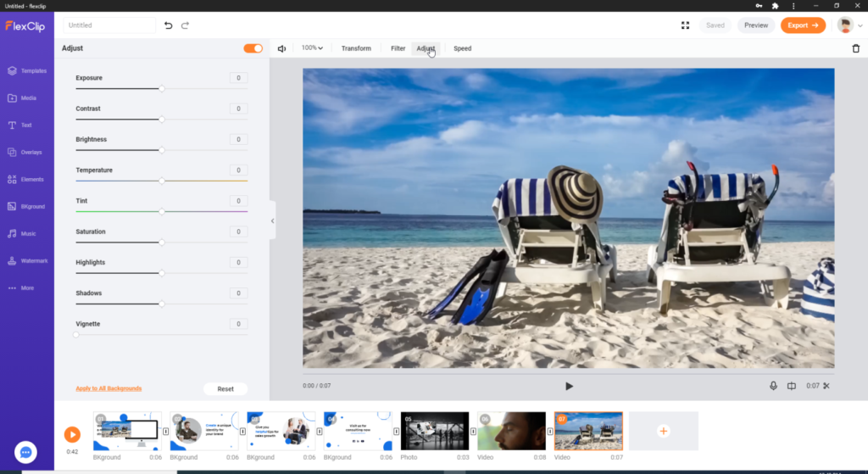
Task: Select scene 05 black-and-white Photo thumbnail
Action: pyautogui.click(x=435, y=432)
